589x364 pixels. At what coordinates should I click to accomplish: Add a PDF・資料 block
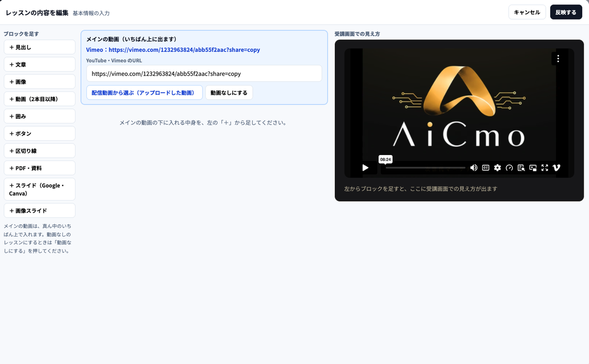point(40,168)
